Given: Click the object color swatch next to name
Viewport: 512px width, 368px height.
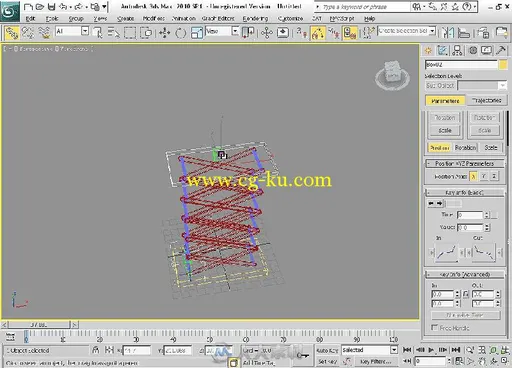Looking at the screenshot, I should 503,65.
